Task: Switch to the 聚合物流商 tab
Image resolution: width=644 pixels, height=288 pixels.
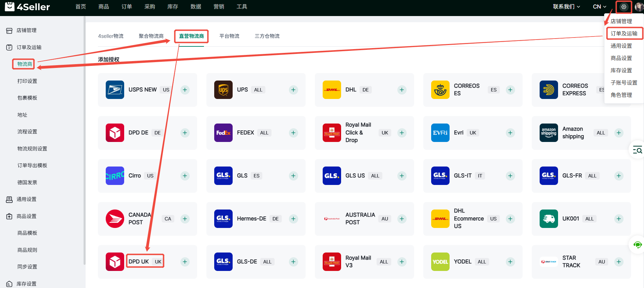Action: [x=151, y=36]
